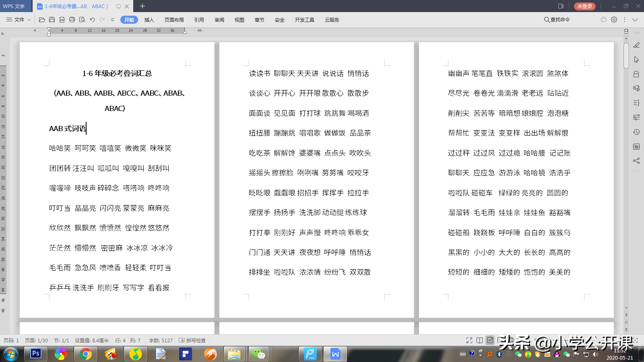This screenshot has width=644, height=362.
Task: Open the sliders property panel in sidebar
Action: point(636,117)
